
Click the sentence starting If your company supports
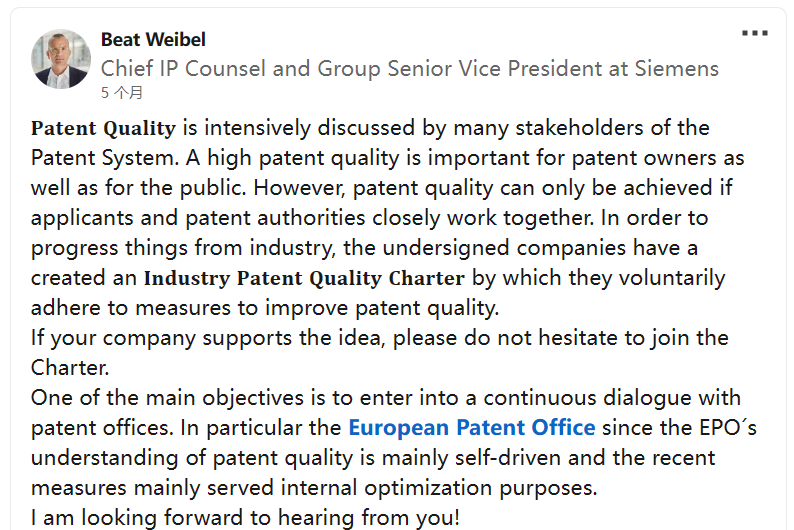tap(380, 338)
